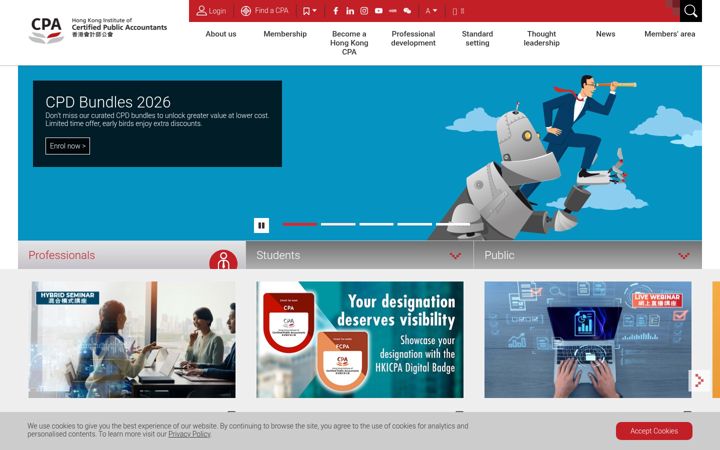Image resolution: width=720 pixels, height=450 pixels.
Task: Expand the Public chevron
Action: (684, 256)
